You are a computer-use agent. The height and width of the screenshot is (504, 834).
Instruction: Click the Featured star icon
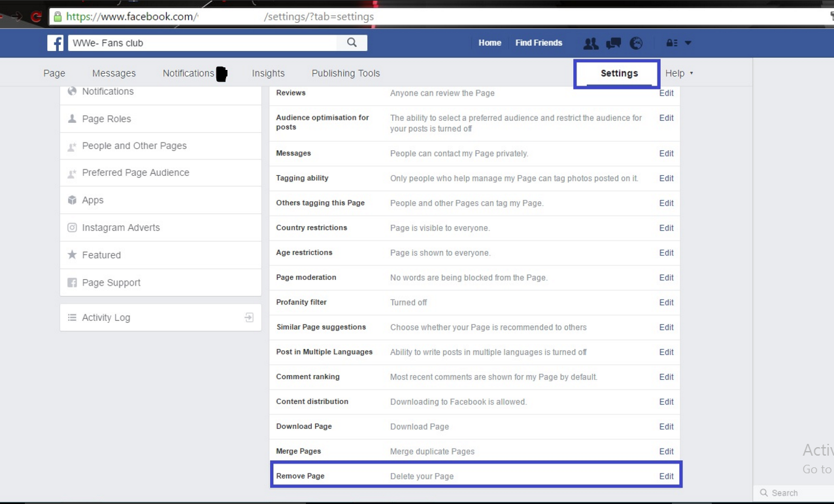click(x=72, y=255)
